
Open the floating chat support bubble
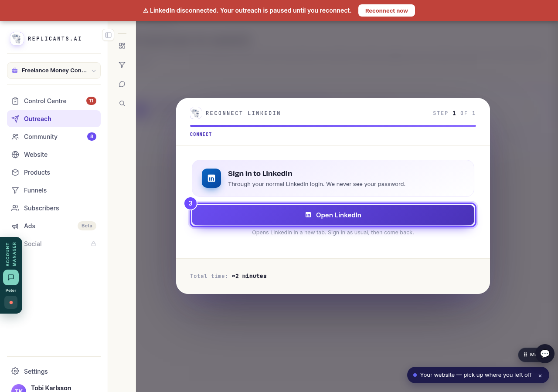[x=545, y=354]
